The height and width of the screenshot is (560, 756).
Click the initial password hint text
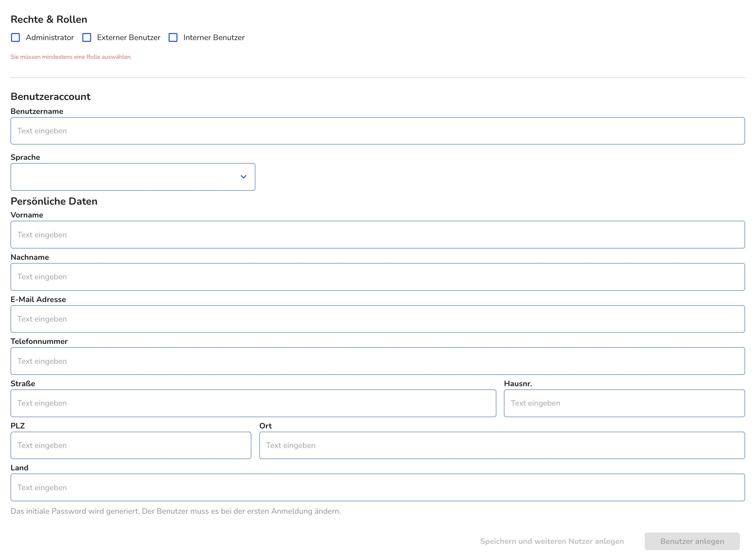tap(176, 511)
